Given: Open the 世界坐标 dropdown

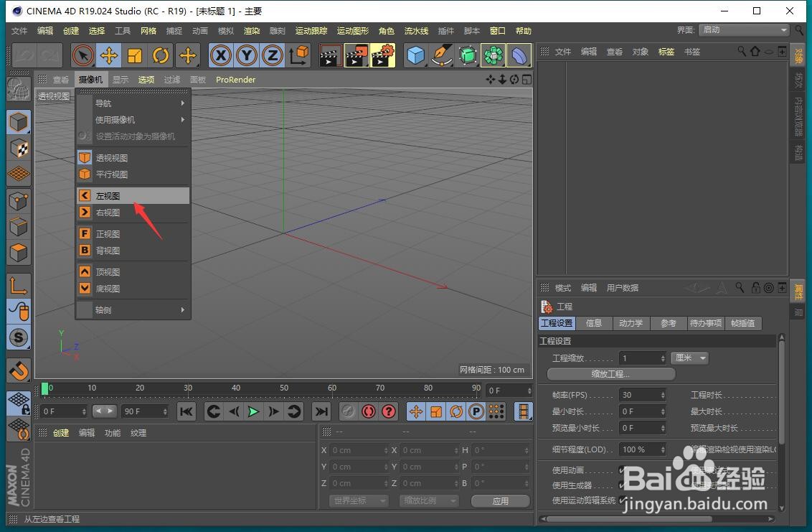Looking at the screenshot, I should tap(359, 501).
